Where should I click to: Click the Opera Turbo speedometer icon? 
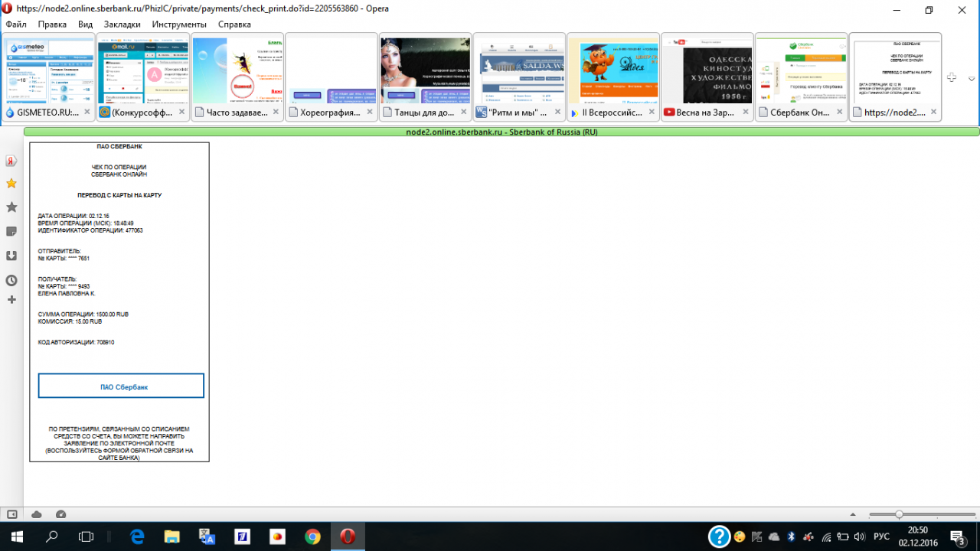click(61, 514)
